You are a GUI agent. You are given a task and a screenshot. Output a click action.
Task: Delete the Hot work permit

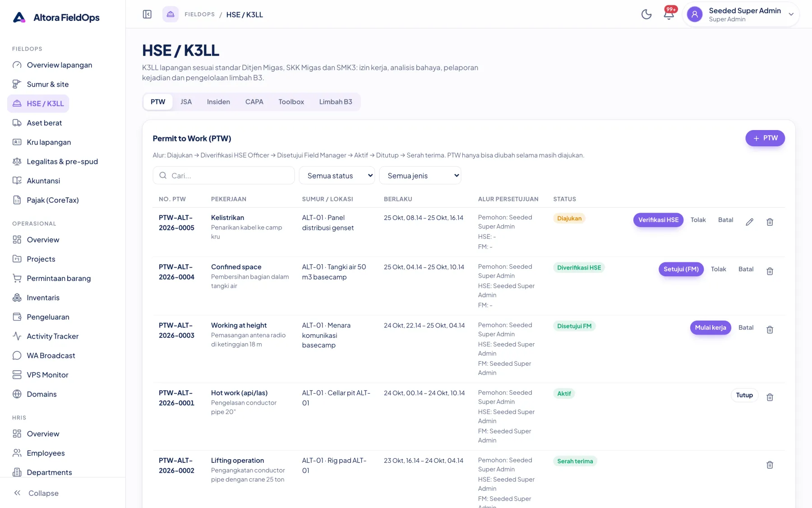[x=770, y=397]
